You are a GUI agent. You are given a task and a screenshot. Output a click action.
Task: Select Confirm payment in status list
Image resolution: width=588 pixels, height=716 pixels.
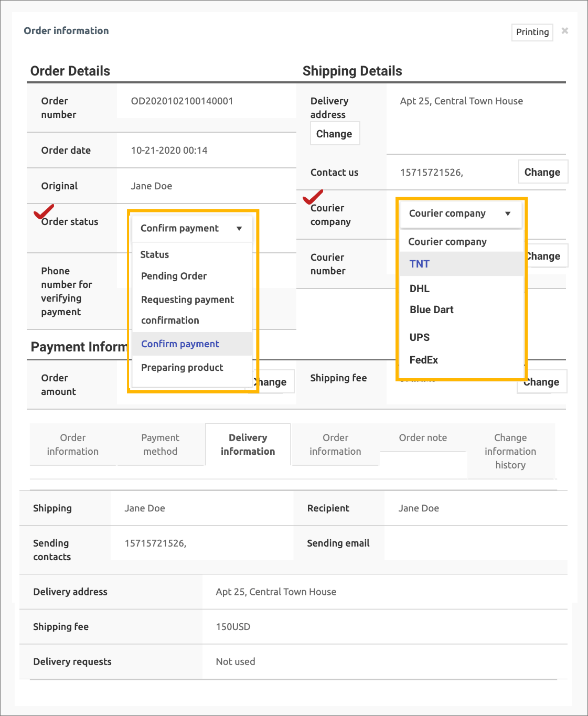180,344
